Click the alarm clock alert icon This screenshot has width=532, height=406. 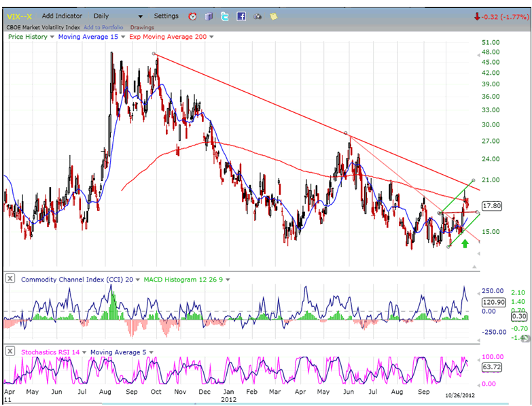coord(192,16)
